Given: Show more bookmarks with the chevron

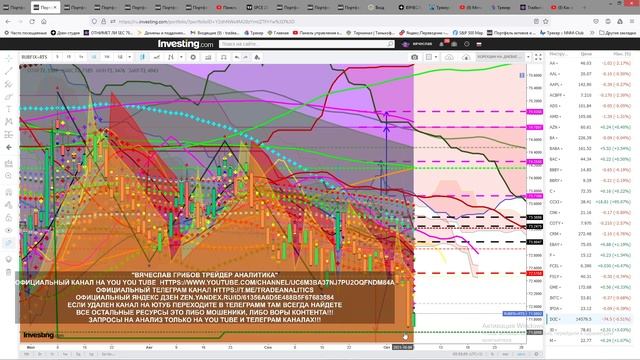Looking at the screenshot, I should [592, 33].
